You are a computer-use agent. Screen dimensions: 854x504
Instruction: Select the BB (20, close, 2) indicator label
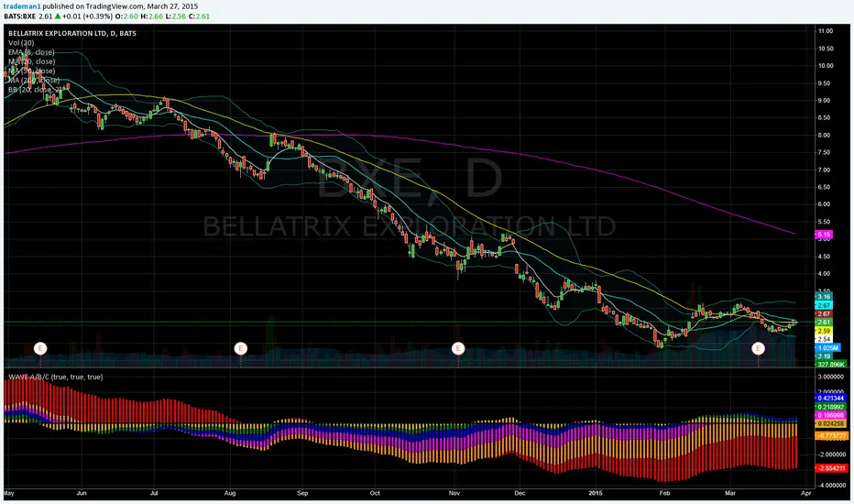[37, 90]
